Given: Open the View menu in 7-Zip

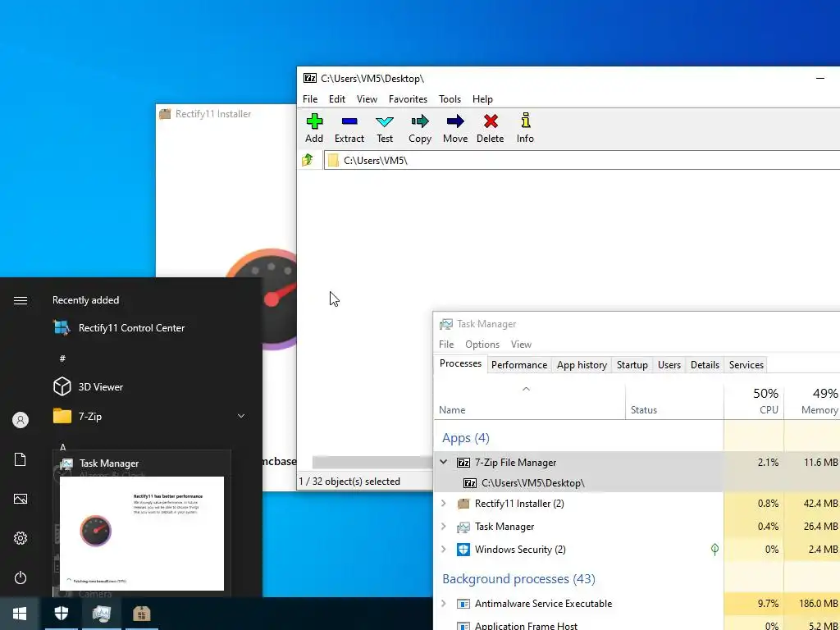Looking at the screenshot, I should click(x=367, y=99).
